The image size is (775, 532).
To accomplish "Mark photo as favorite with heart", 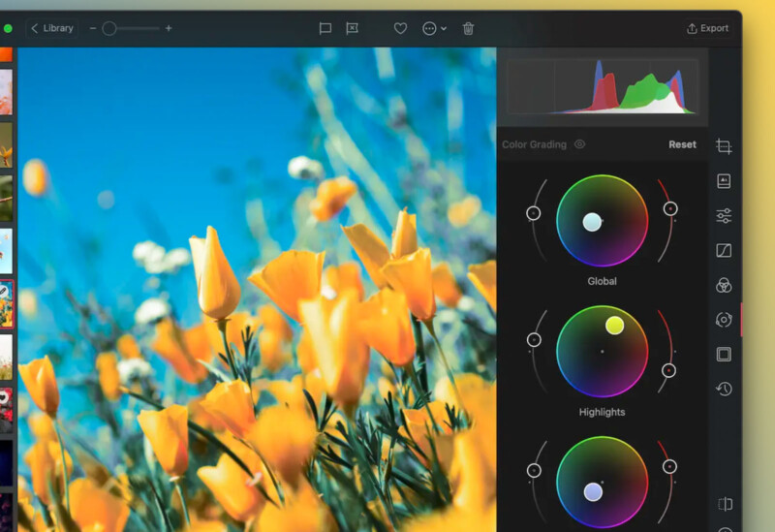I will [x=400, y=29].
